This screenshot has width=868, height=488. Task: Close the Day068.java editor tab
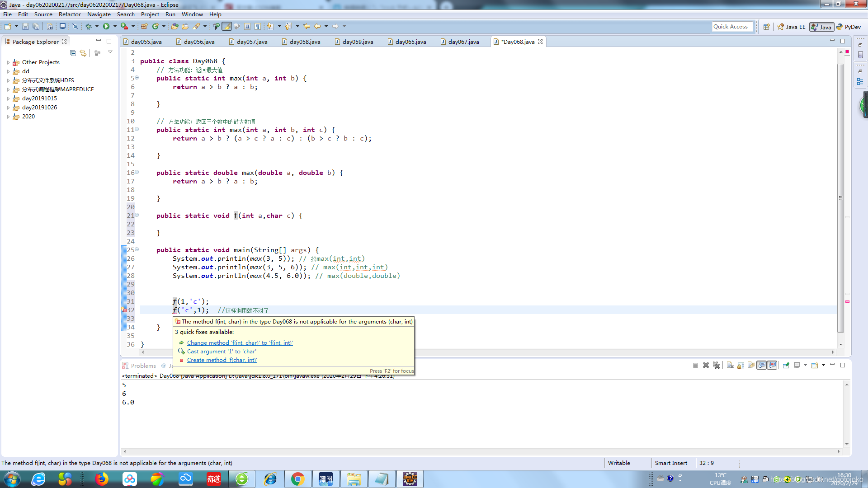pyautogui.click(x=540, y=42)
